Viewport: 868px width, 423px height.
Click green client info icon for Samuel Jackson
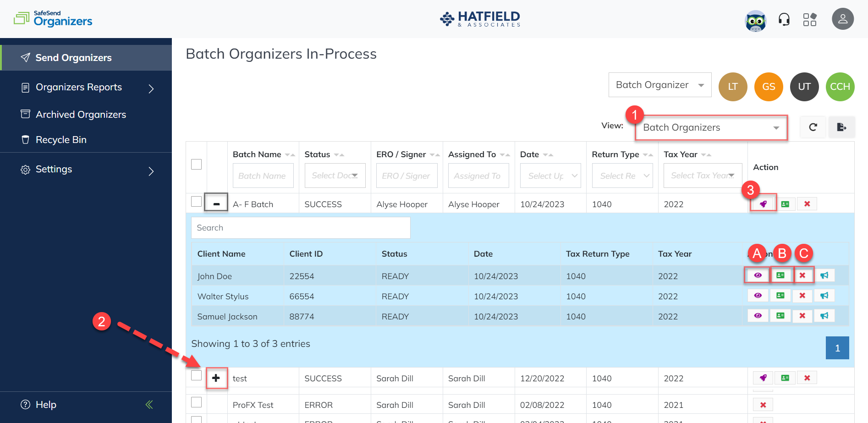[x=780, y=316]
